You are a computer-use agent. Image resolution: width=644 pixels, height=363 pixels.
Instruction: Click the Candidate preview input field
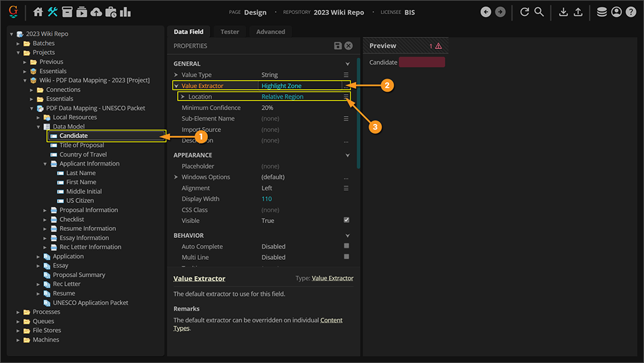[x=422, y=63]
